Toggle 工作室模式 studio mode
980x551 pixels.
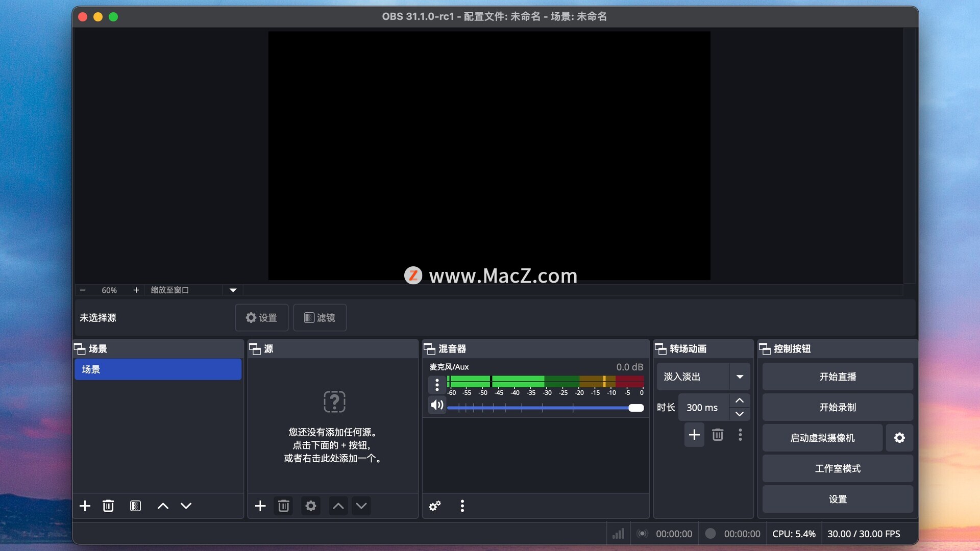[x=838, y=468]
